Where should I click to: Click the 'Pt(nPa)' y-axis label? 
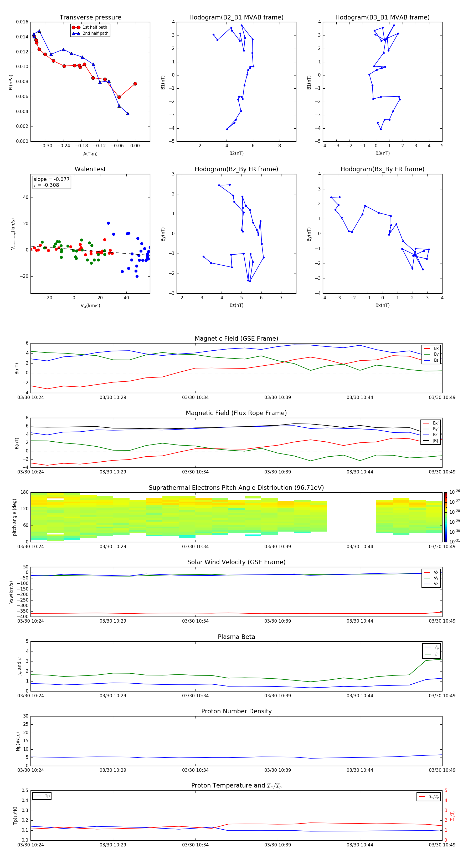[x=11, y=82]
